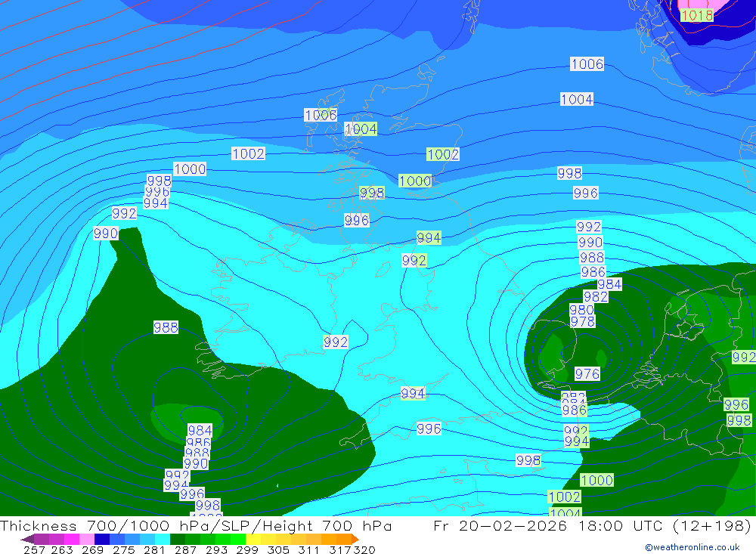Screen dimensions: 756x554
Task: Pick the dark blue legend swatch
Action: (x=102, y=539)
